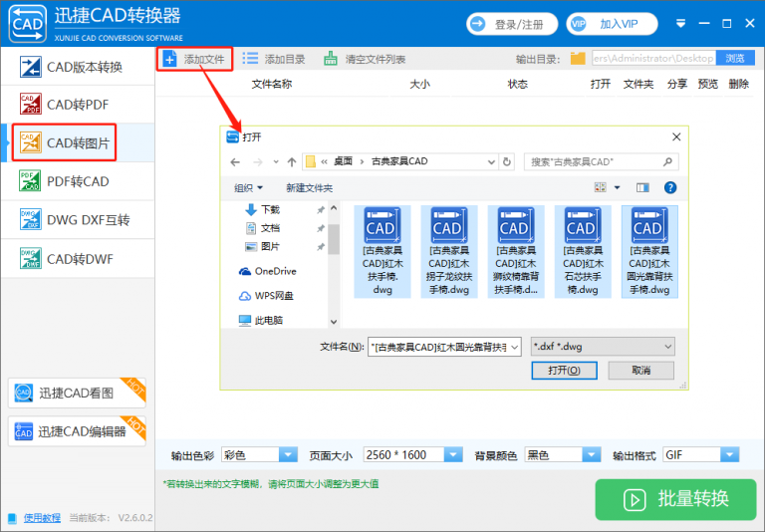Screen dimensions: 765x532
Task: Select file 红木狮纹椅靠背扶手椅
Action: point(516,251)
